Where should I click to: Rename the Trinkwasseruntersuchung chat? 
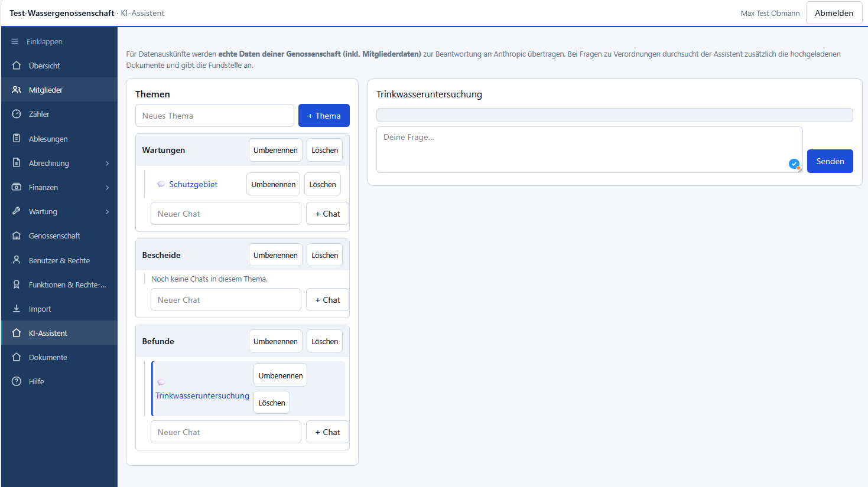pyautogui.click(x=280, y=375)
